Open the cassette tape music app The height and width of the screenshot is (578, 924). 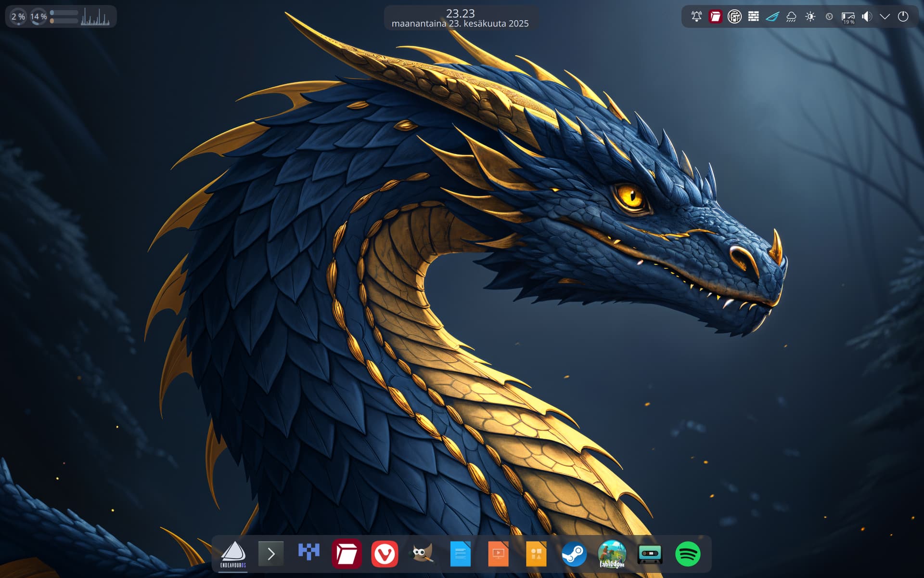click(650, 554)
